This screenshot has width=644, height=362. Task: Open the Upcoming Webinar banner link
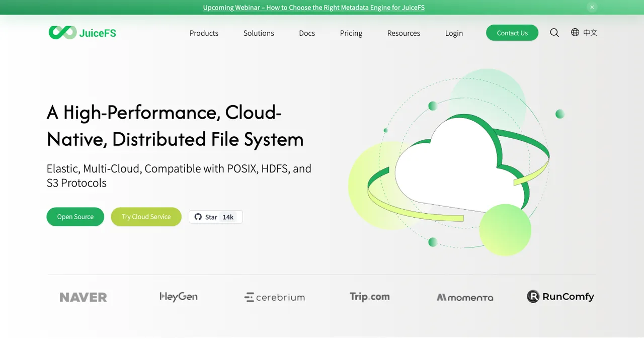314,8
